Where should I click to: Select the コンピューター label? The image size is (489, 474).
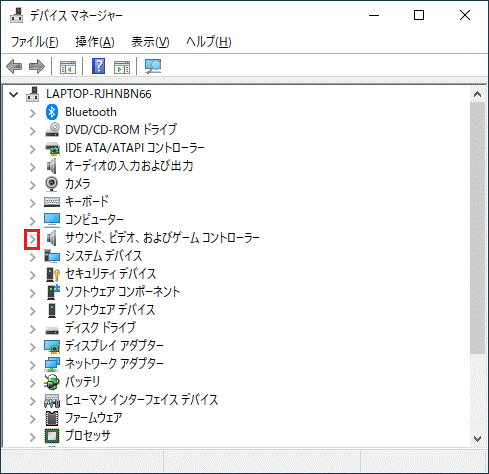(94, 220)
